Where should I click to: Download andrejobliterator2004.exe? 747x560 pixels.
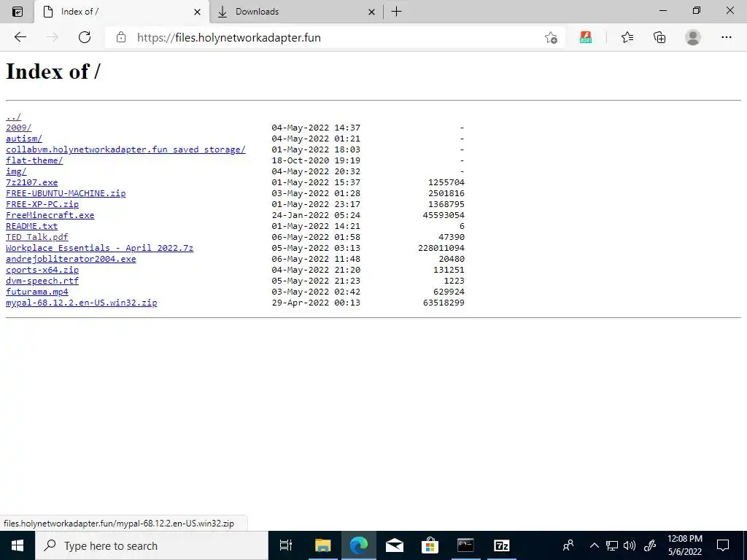(x=71, y=259)
